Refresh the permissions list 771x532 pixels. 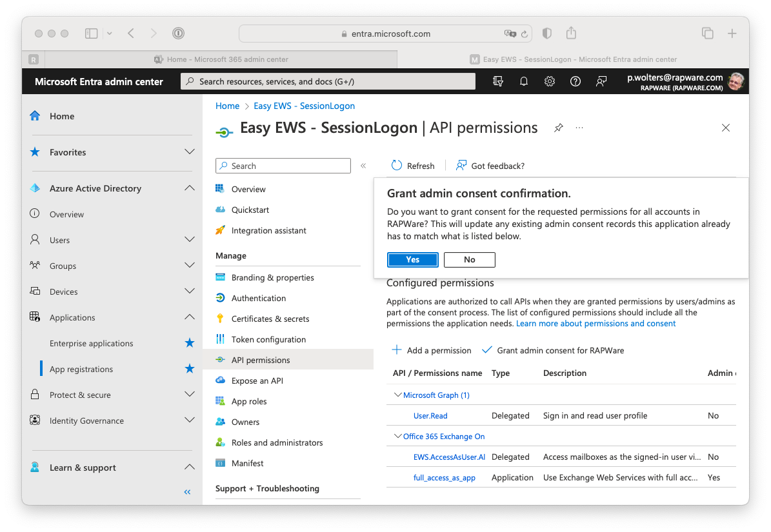(x=412, y=166)
